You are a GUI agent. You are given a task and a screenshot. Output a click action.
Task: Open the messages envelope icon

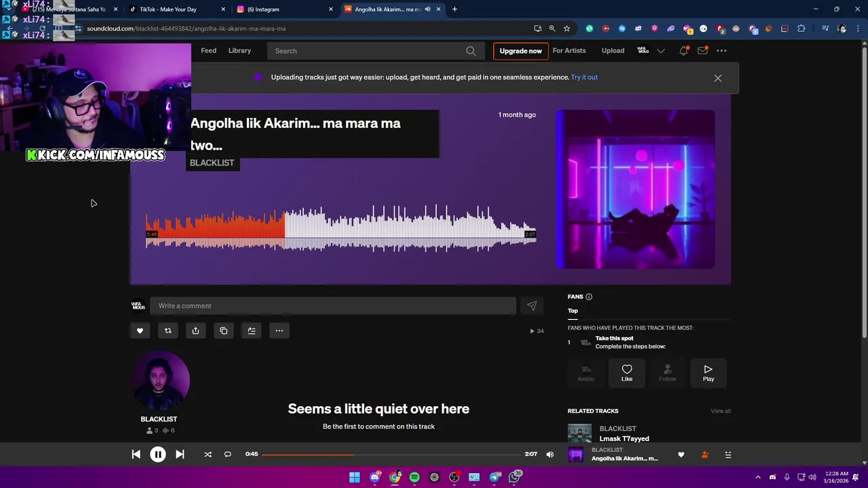click(703, 51)
